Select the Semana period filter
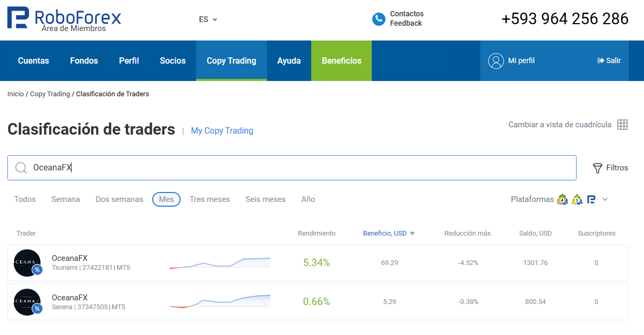This screenshot has width=644, height=335. [66, 199]
